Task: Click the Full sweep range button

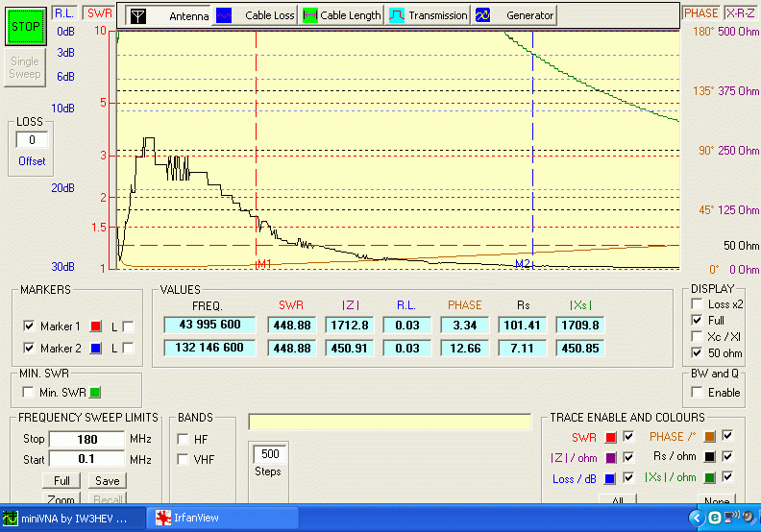Action: [60, 481]
